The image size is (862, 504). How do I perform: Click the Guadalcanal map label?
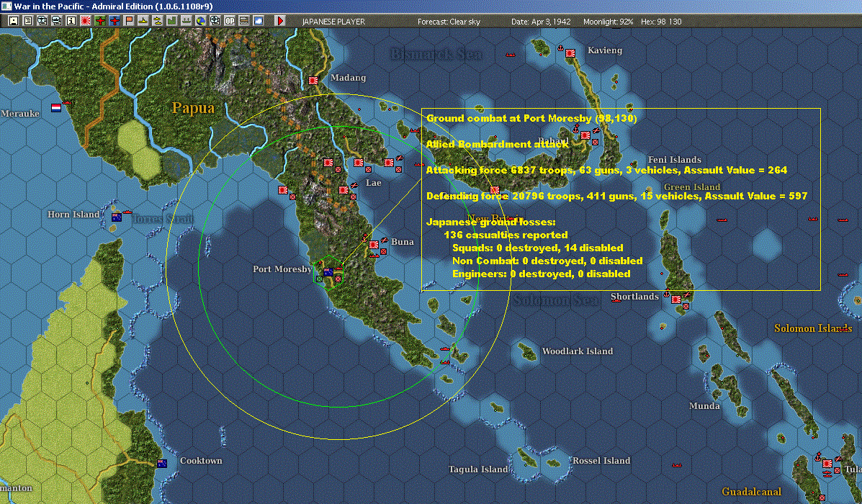pos(752,491)
